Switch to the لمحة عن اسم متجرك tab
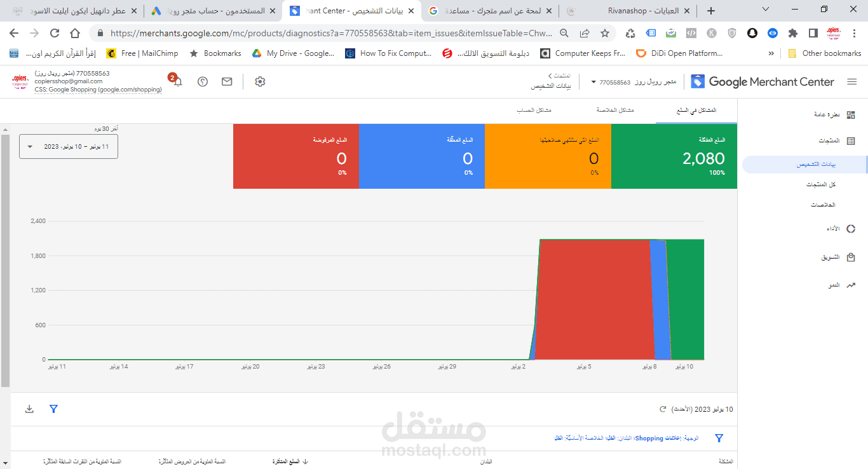The width and height of the screenshot is (868, 469). pyautogui.click(x=489, y=11)
